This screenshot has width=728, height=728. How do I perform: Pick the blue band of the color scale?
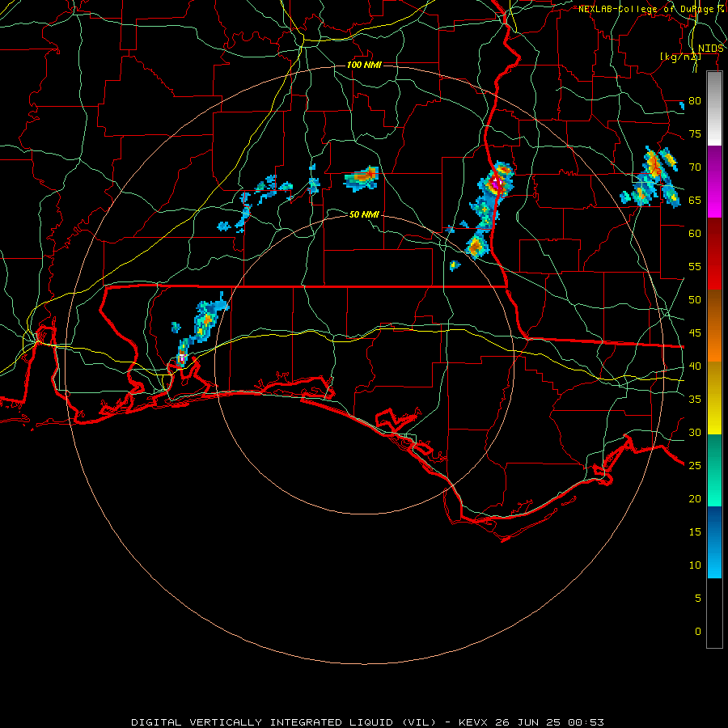coord(714,542)
